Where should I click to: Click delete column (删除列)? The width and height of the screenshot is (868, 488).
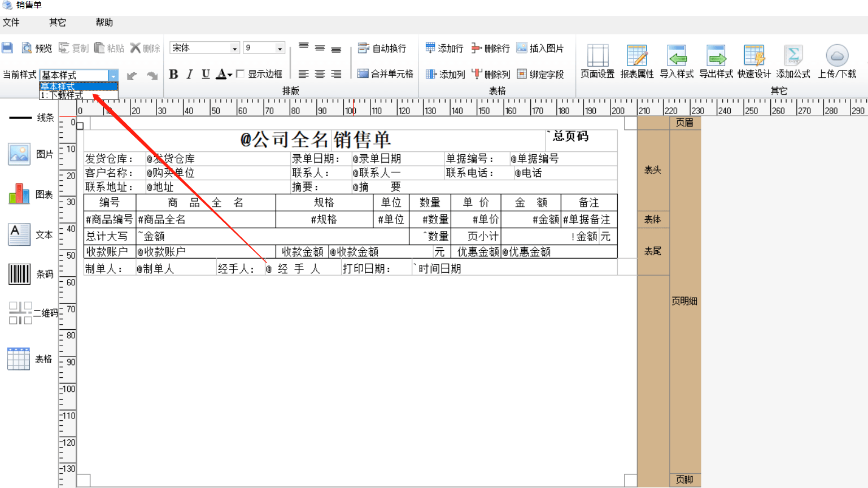491,74
